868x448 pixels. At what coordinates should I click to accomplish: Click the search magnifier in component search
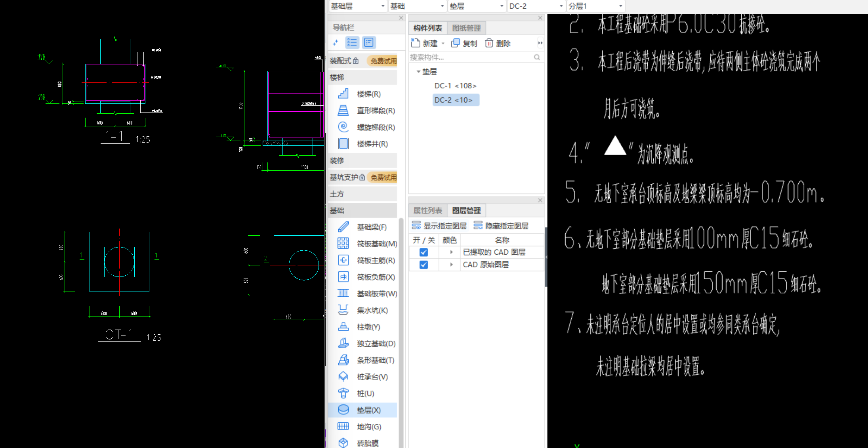click(x=537, y=57)
